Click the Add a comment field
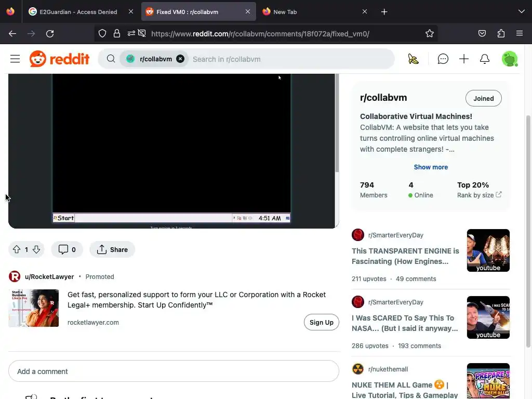The image size is (532, 399). 174,371
